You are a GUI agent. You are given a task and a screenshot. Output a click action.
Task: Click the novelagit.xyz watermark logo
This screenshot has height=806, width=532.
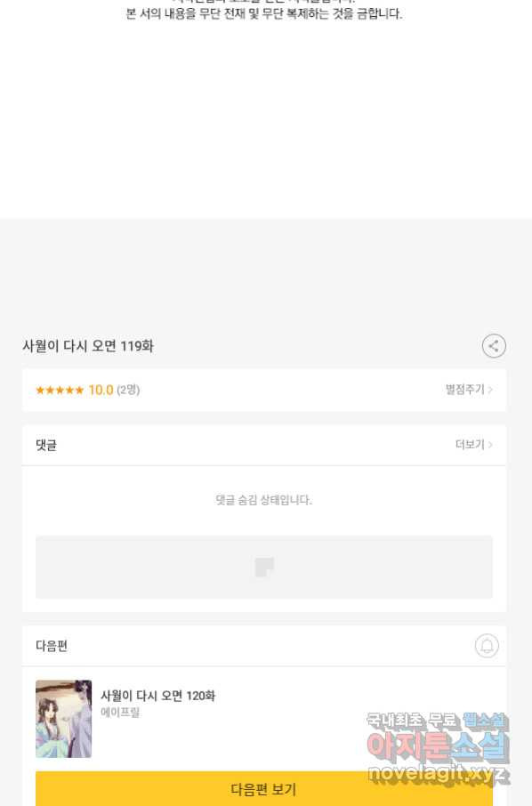tap(438, 748)
